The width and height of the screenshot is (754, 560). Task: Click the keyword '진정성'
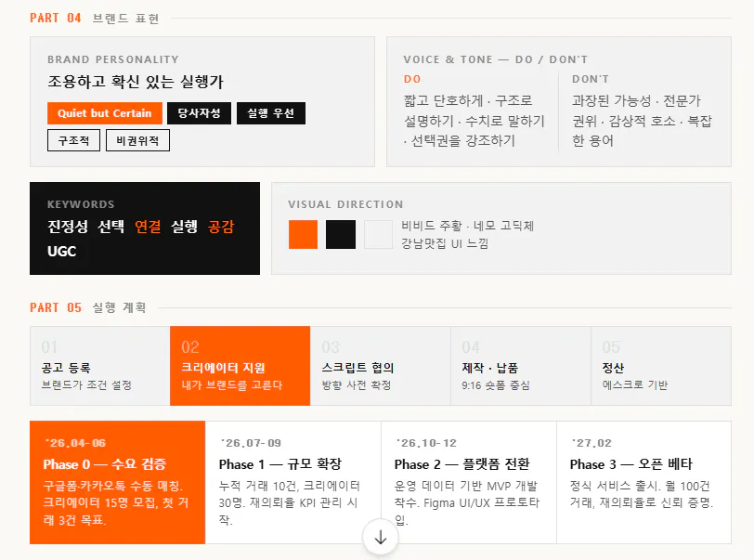point(68,226)
